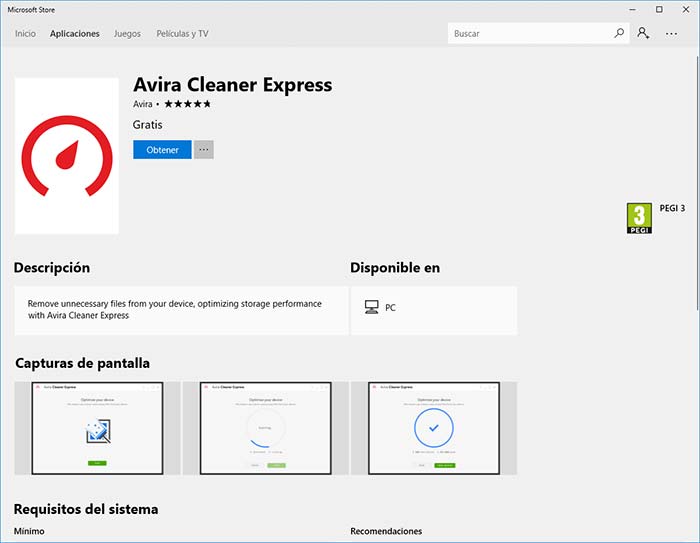Click the search magnifier icon
Screen dimensions: 700x543
click(619, 33)
